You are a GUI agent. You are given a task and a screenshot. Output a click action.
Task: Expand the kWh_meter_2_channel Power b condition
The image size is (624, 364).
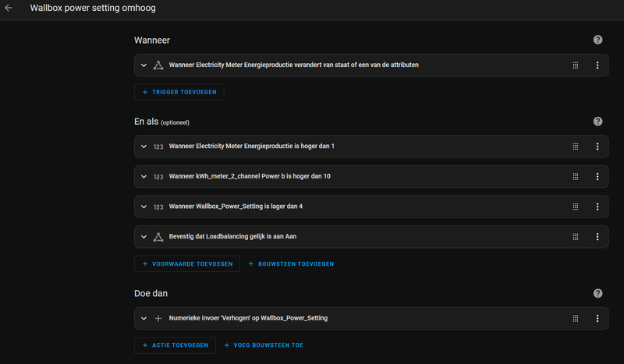point(144,176)
